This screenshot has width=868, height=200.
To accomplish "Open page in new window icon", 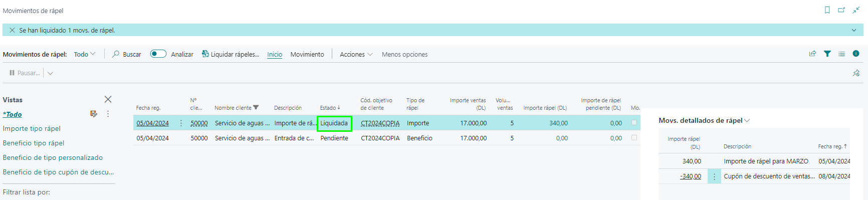I will [x=841, y=10].
